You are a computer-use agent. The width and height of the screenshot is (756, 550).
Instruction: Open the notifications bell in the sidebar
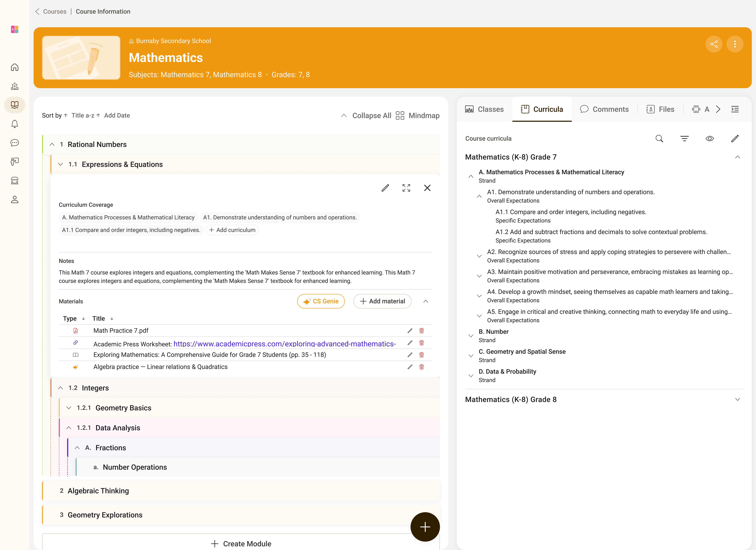(15, 124)
